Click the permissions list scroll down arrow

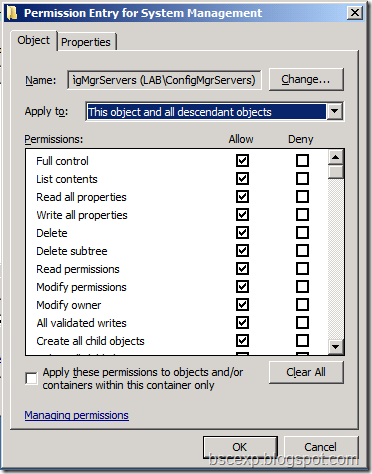335,347
